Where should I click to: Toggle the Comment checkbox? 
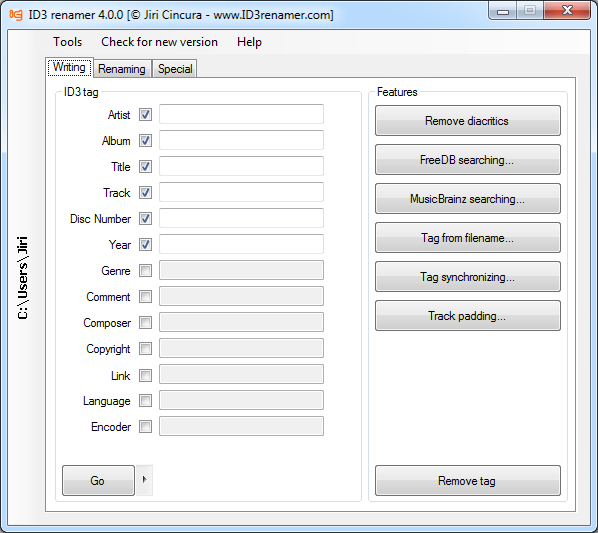[145, 296]
